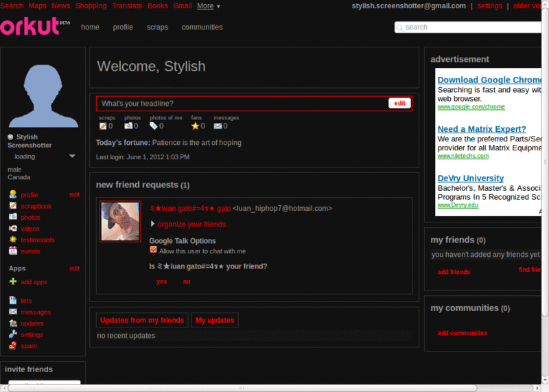Open Gmail link in top bar
The height and width of the screenshot is (392, 549).
pyautogui.click(x=183, y=6)
